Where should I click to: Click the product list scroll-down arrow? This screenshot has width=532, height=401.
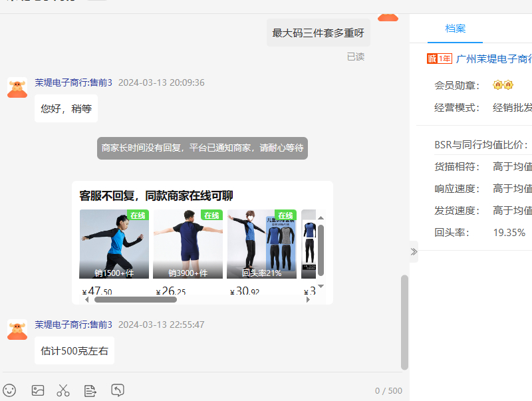[x=321, y=287]
